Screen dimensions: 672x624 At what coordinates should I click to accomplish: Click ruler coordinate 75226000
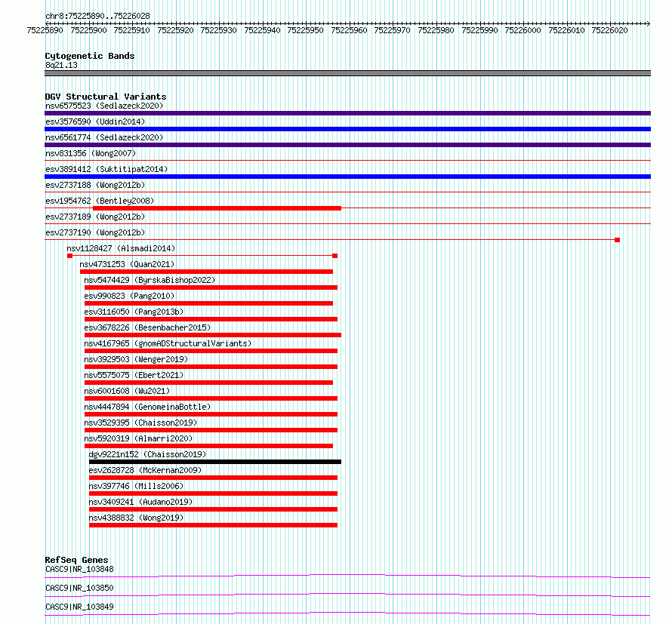[522, 30]
